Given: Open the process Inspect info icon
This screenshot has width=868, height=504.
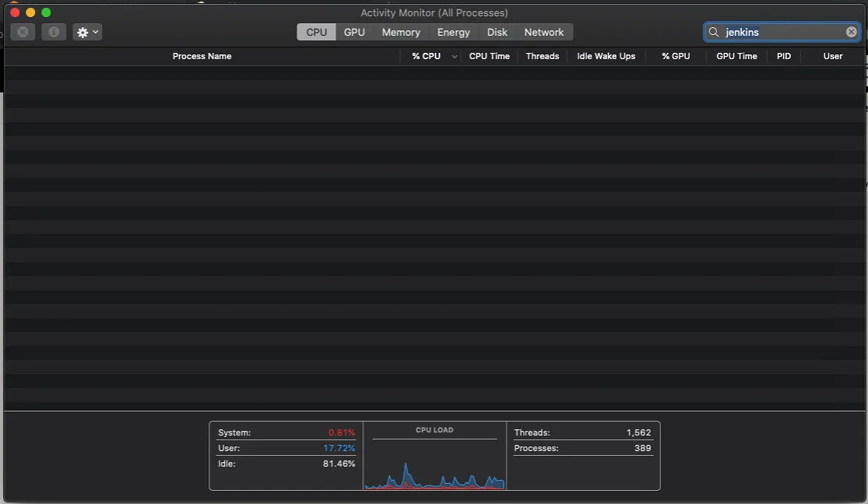Looking at the screenshot, I should (x=54, y=32).
